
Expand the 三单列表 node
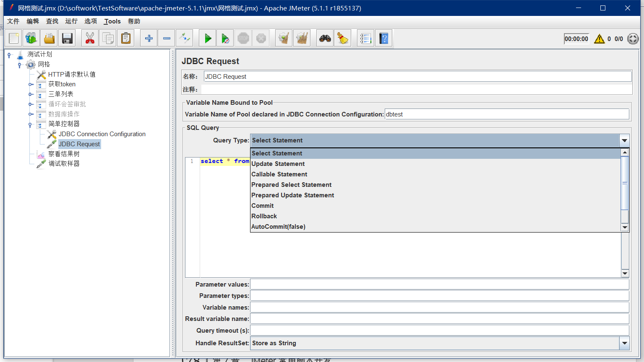point(31,94)
